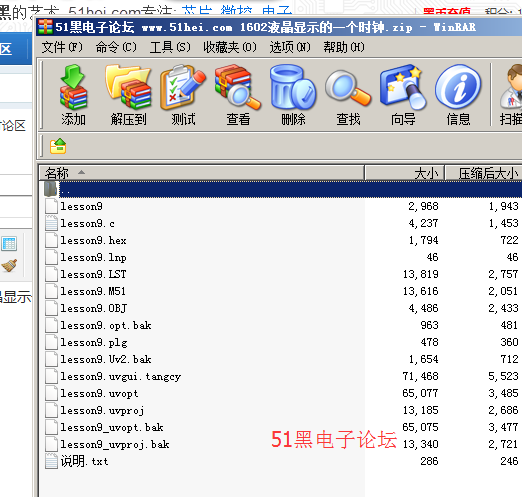Select the file lesson9_uvopt.bak
This screenshot has height=497, width=522.
pos(112,427)
